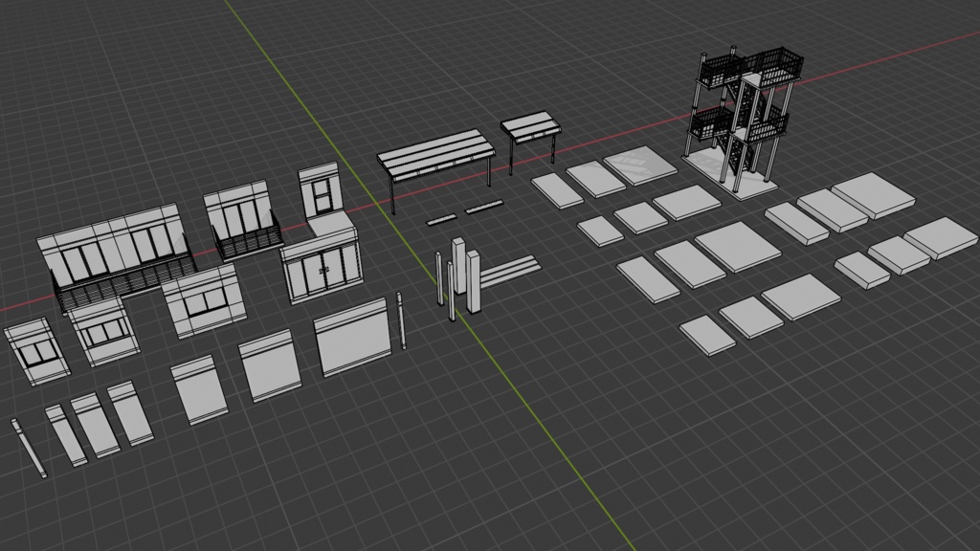The height and width of the screenshot is (551, 980).
Task: Select the storefront module with double glass doors
Action: click(322, 265)
